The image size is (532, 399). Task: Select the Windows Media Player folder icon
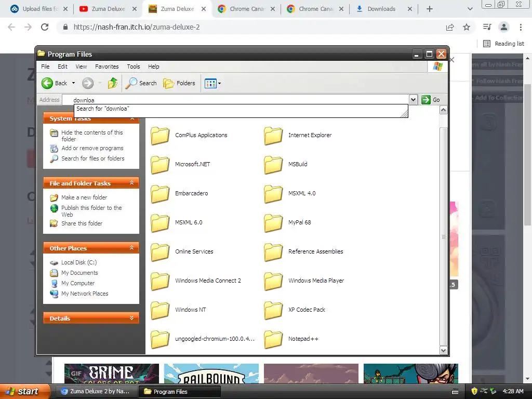point(273,281)
